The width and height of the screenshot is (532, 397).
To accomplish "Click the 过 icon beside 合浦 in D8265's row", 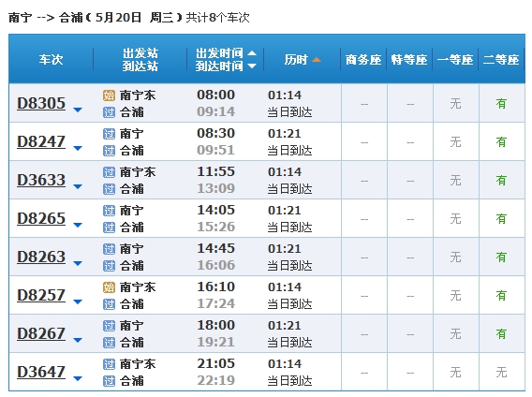I will click(x=109, y=227).
